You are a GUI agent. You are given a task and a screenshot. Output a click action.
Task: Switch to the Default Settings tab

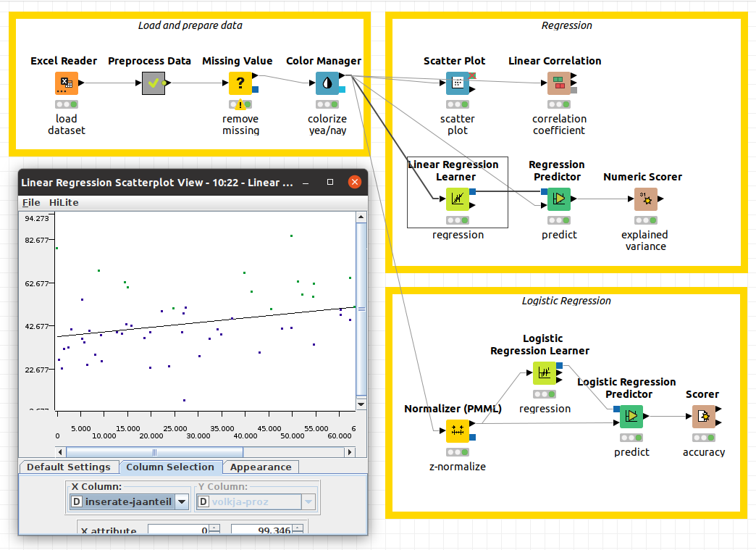69,467
